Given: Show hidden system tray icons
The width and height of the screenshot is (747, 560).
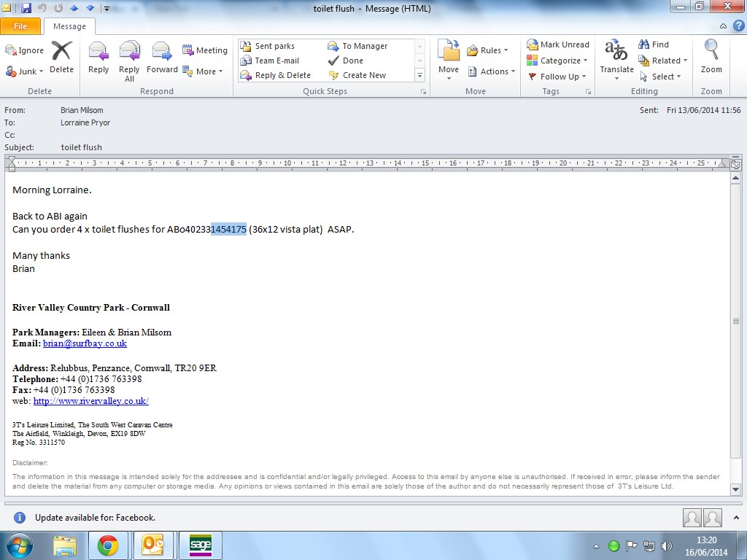Looking at the screenshot, I should (x=597, y=546).
